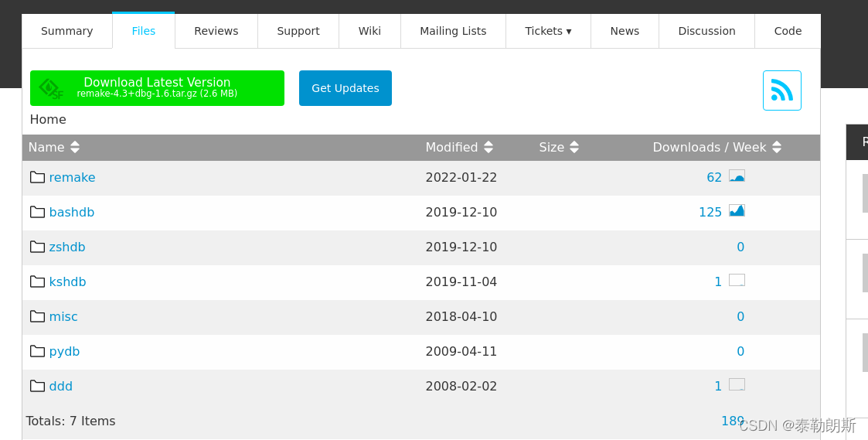Open download stats chart for remake
The image size is (868, 440).
tap(737, 176)
